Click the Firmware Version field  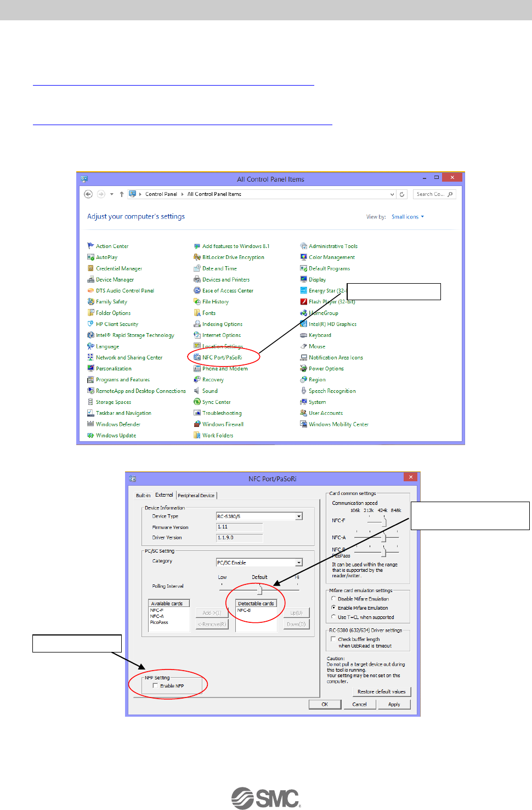240,527
